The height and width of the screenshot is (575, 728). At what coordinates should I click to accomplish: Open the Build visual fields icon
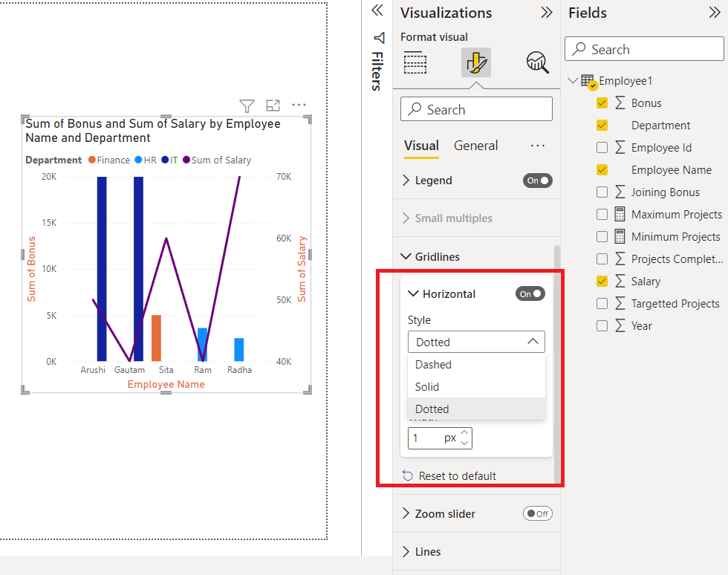(x=415, y=62)
